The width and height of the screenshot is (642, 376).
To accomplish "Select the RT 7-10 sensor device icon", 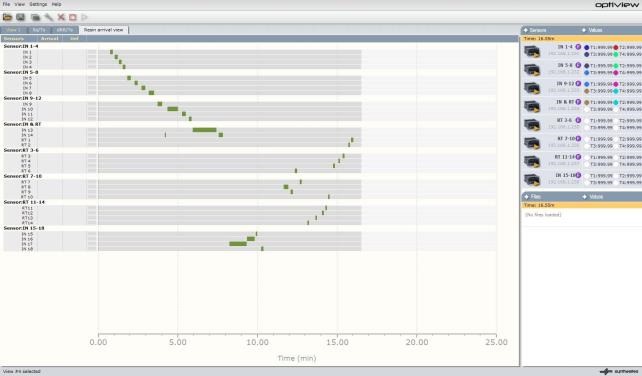I will [x=532, y=143].
